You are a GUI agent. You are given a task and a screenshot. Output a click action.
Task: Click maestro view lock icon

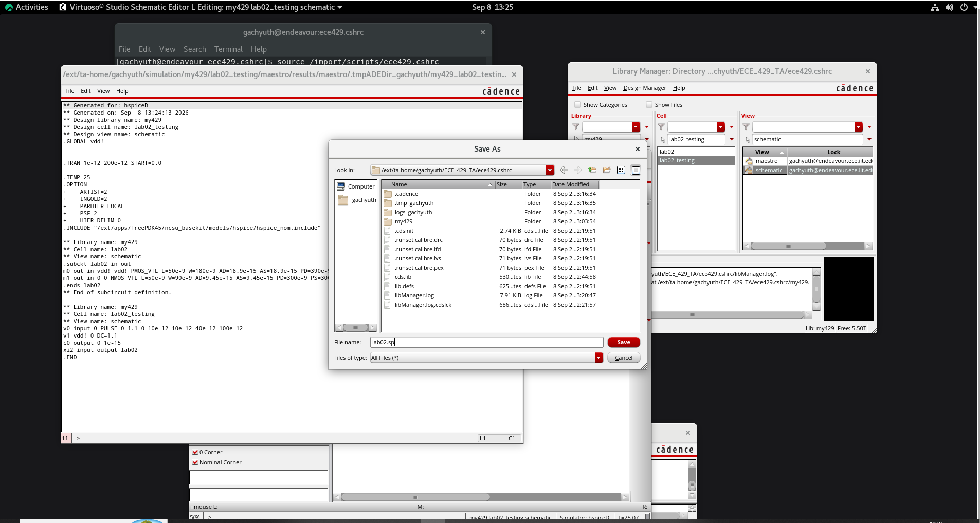coord(749,161)
